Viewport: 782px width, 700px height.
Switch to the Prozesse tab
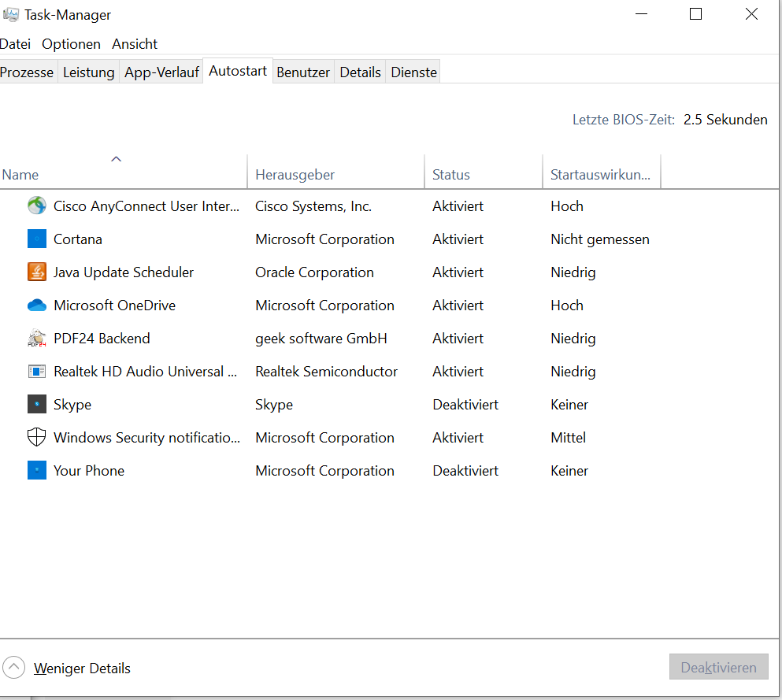pos(27,72)
